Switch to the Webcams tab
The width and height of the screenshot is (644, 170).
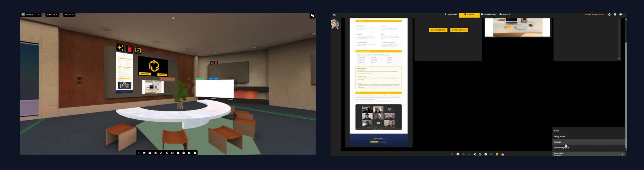[450, 14]
